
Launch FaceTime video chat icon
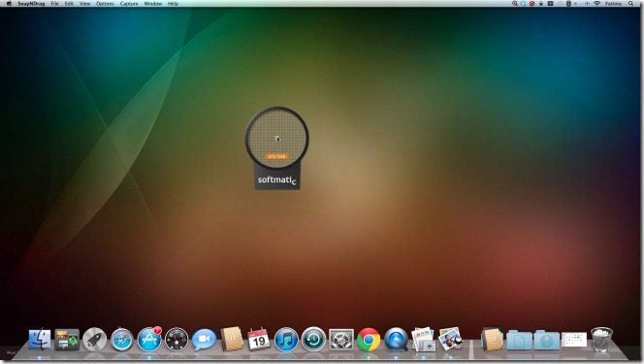(x=204, y=340)
